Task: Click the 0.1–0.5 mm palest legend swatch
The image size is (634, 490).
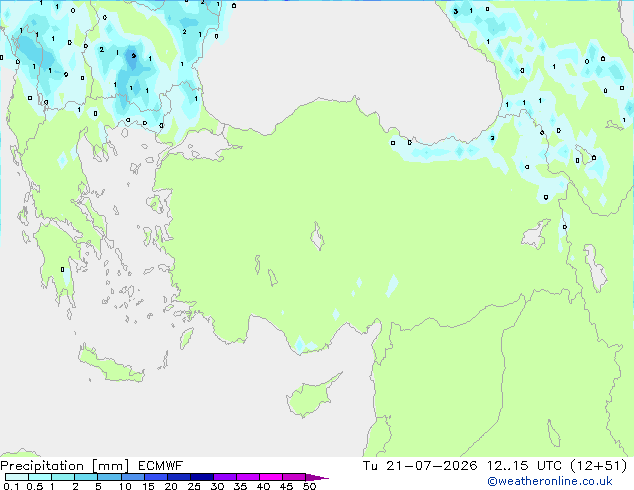Action: (x=17, y=477)
